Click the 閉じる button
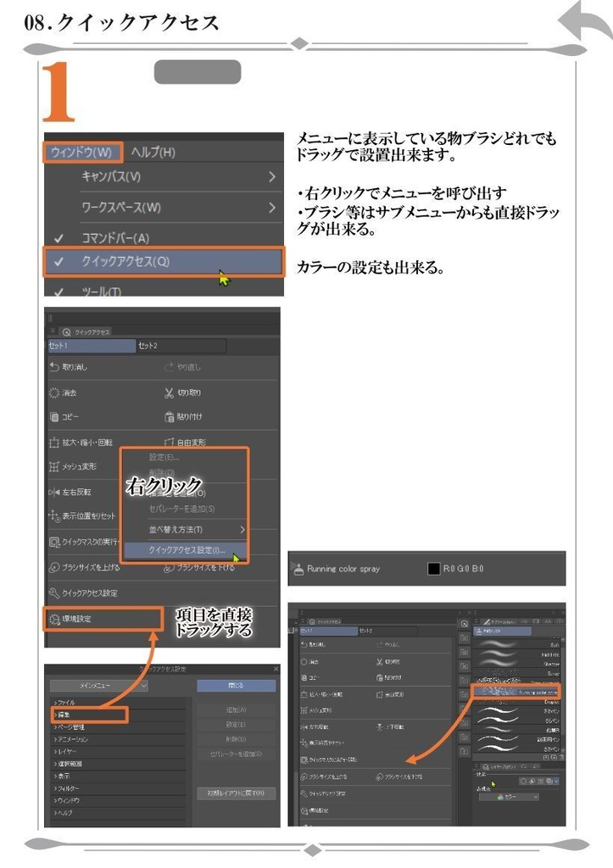Viewport: 613px width, 868px height. [237, 685]
